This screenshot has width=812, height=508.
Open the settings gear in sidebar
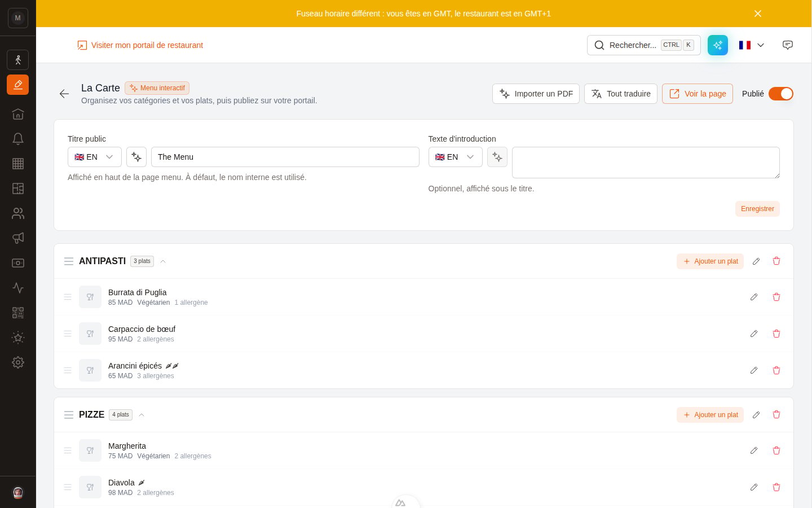(18, 362)
